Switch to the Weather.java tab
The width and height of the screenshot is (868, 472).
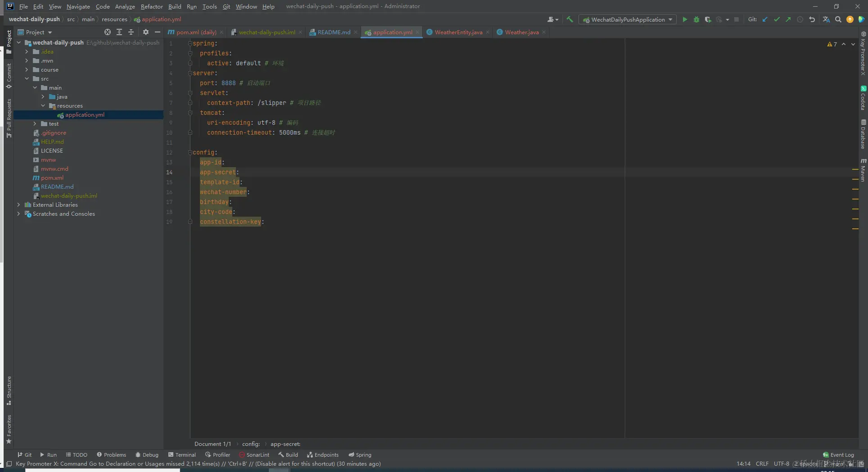coord(521,32)
